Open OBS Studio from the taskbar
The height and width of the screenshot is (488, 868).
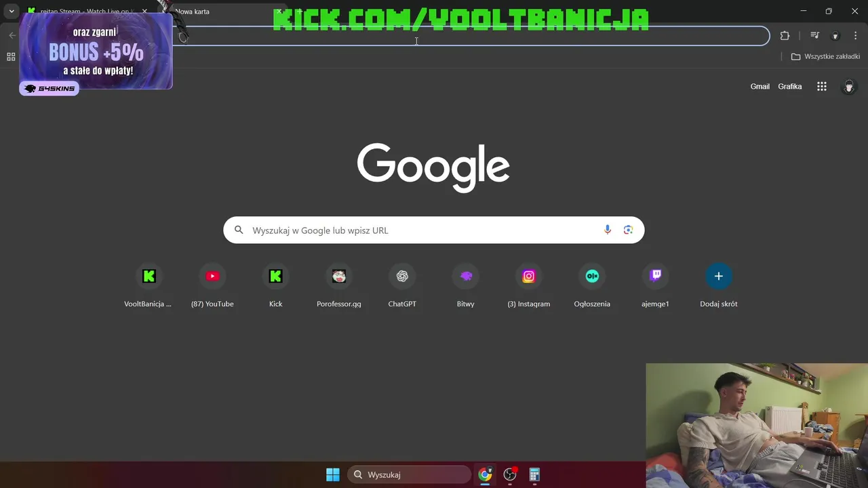pos(510,474)
